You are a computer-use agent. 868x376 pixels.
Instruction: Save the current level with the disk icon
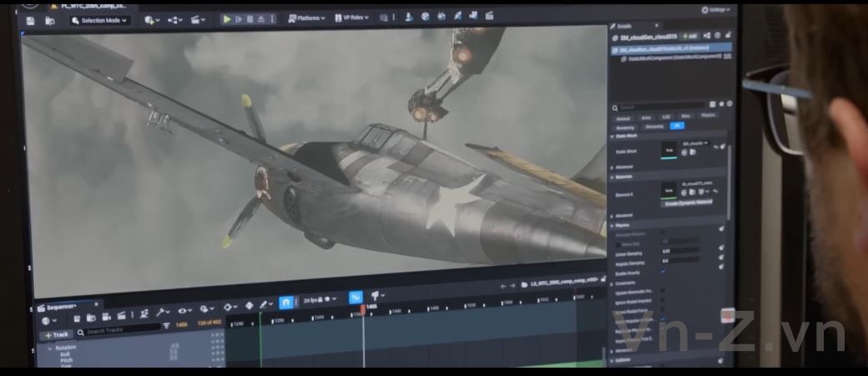pos(30,21)
